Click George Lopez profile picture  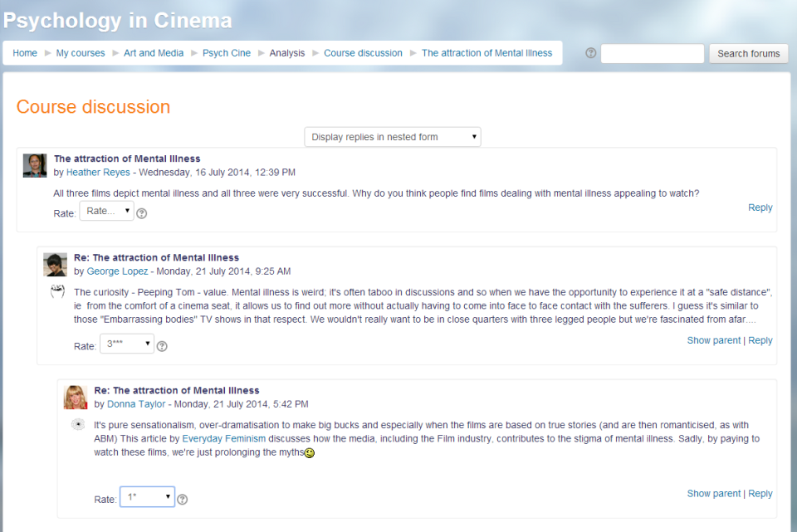(x=55, y=265)
